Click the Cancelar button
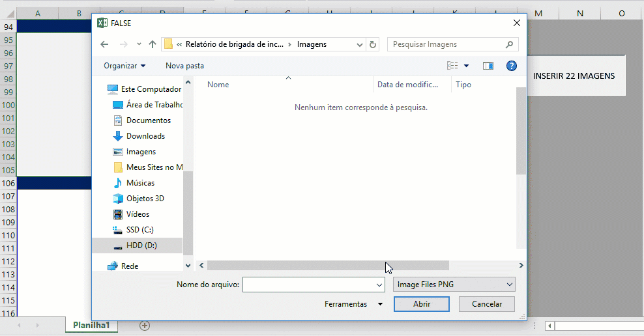Screen dimensions: 644x336 (487, 304)
